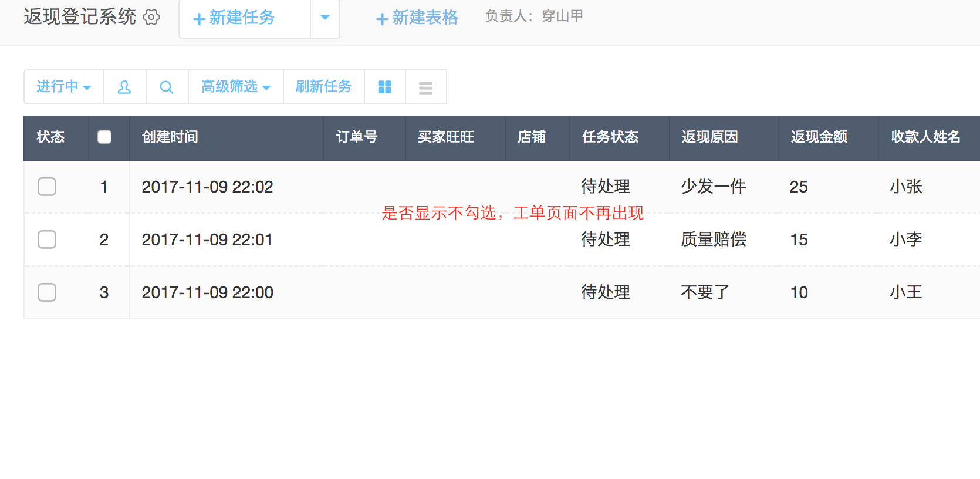Screen dimensions: 980x479
Task: Switch to list view icon
Action: tap(425, 87)
